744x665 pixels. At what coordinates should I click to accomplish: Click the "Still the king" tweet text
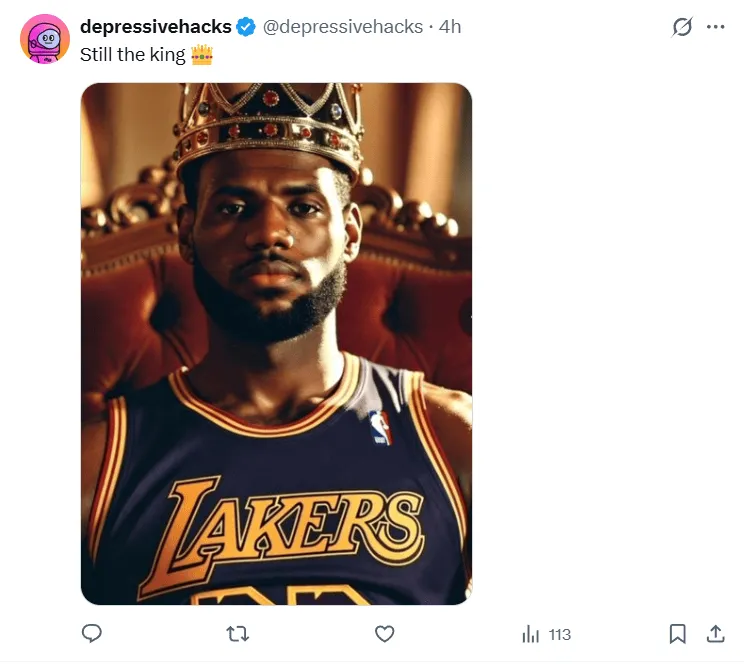pyautogui.click(x=132, y=54)
